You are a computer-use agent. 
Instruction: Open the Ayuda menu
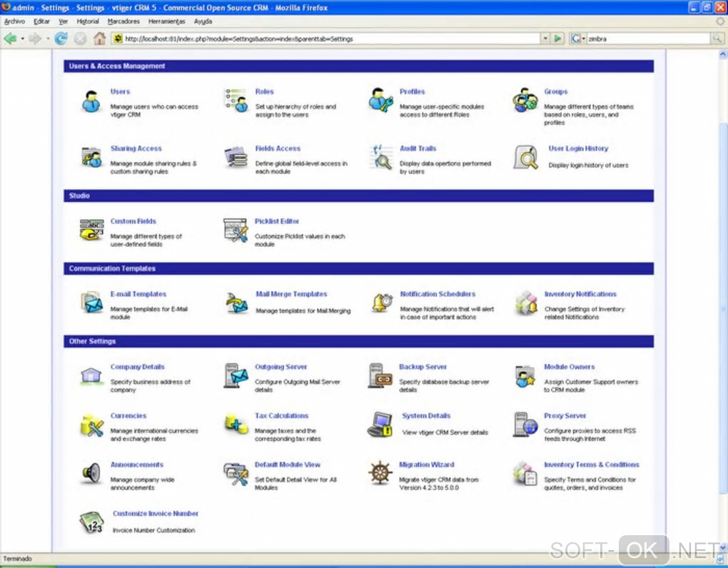tap(203, 21)
